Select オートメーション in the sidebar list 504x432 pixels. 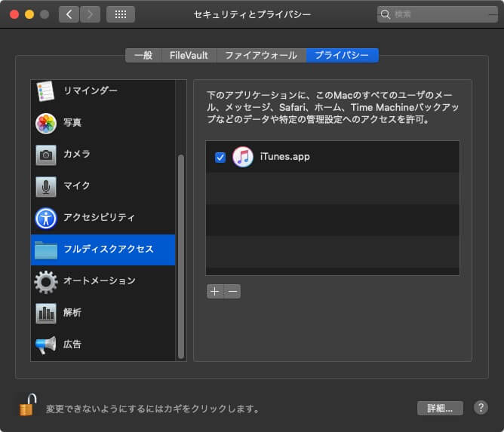[103, 282]
